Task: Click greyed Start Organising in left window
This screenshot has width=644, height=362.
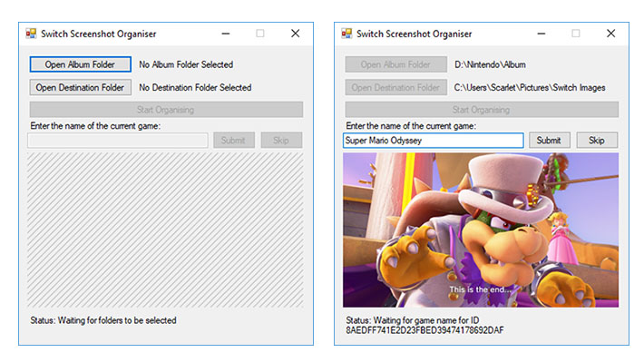Action: (166, 110)
